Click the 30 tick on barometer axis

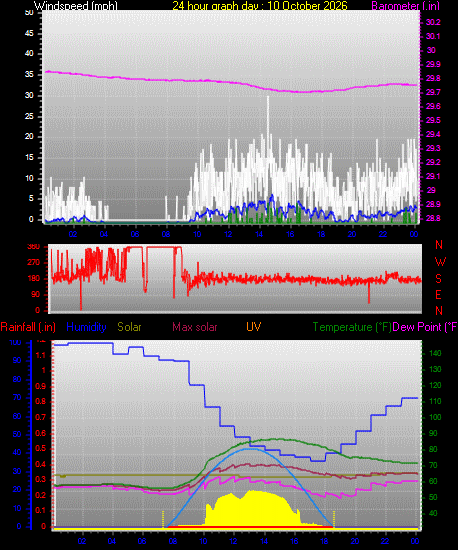(431, 50)
